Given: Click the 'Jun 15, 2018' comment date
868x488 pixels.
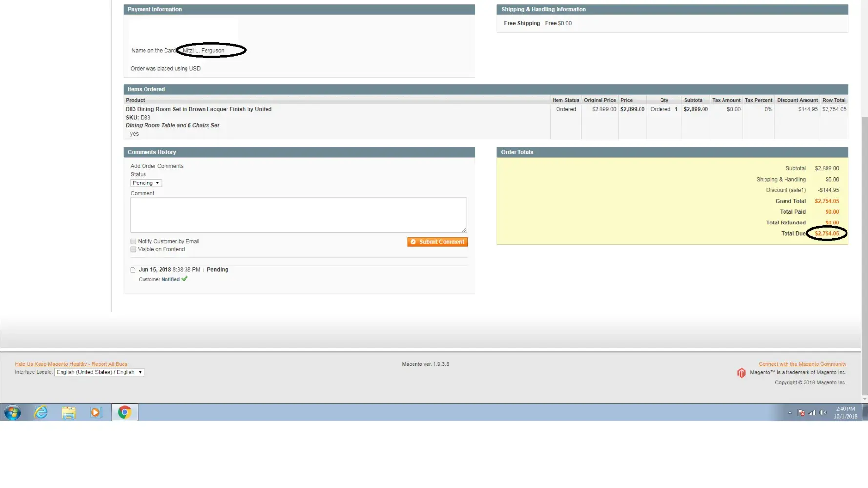Looking at the screenshot, I should point(155,270).
